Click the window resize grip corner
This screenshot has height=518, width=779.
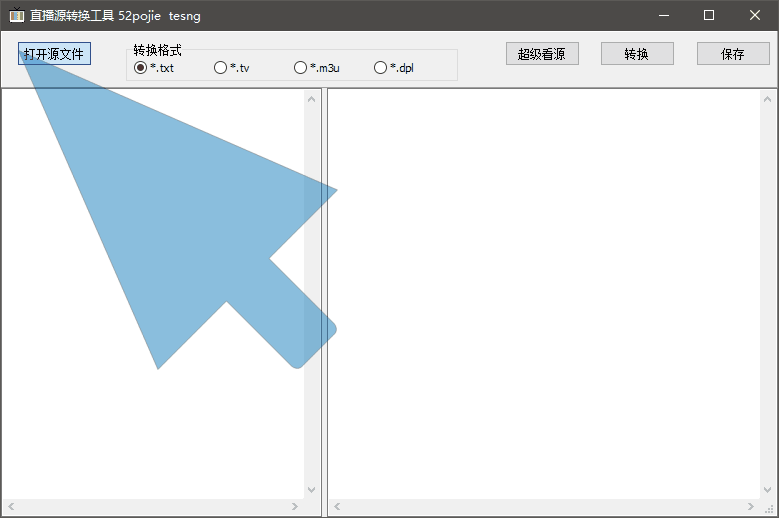coord(770,509)
